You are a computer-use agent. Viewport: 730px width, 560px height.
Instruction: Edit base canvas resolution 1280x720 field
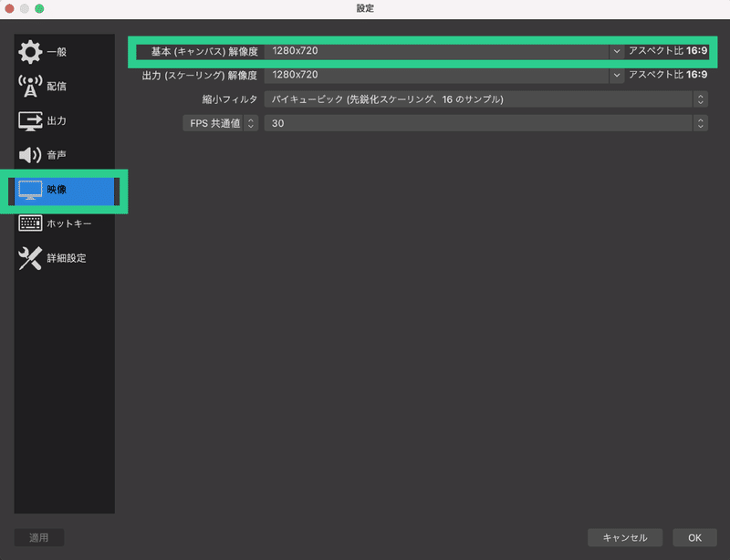click(436, 51)
